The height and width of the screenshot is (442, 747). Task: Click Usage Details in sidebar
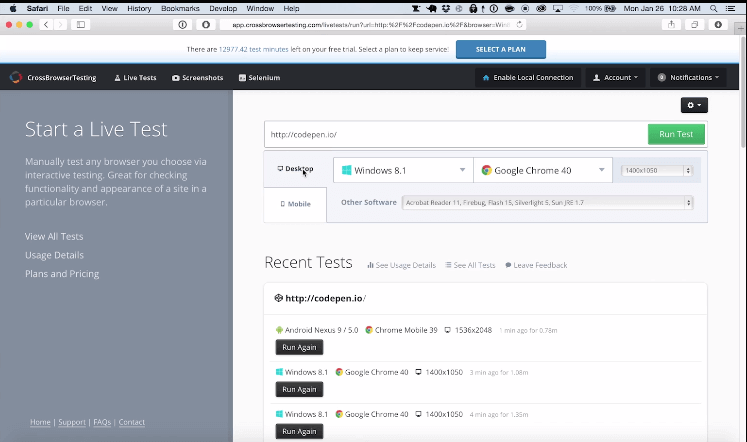tap(54, 255)
